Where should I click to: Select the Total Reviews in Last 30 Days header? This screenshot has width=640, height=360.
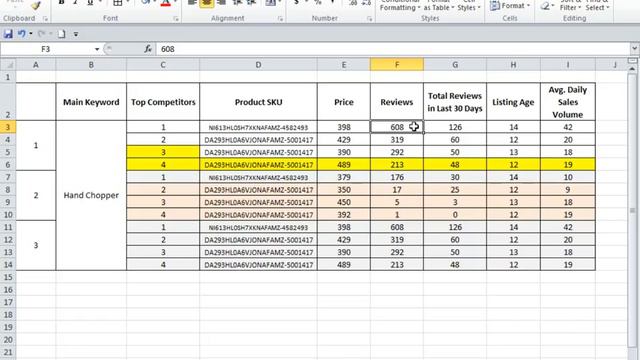tap(455, 102)
